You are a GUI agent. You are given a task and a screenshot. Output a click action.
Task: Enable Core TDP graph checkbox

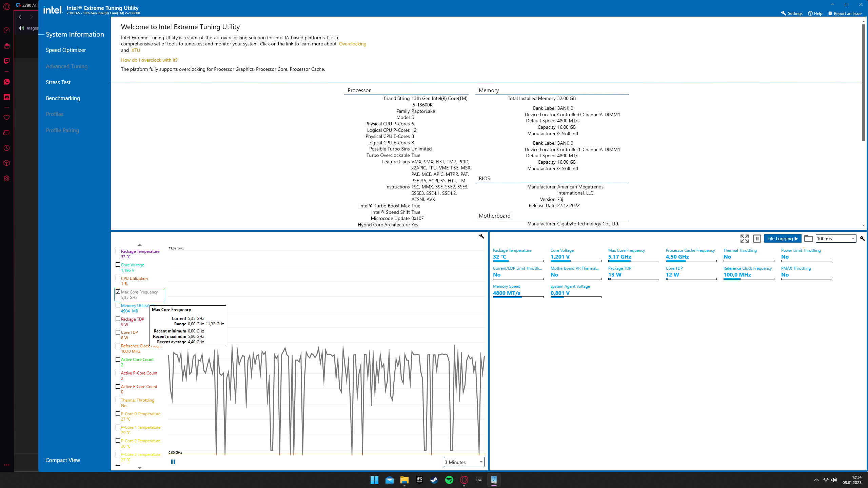click(118, 332)
